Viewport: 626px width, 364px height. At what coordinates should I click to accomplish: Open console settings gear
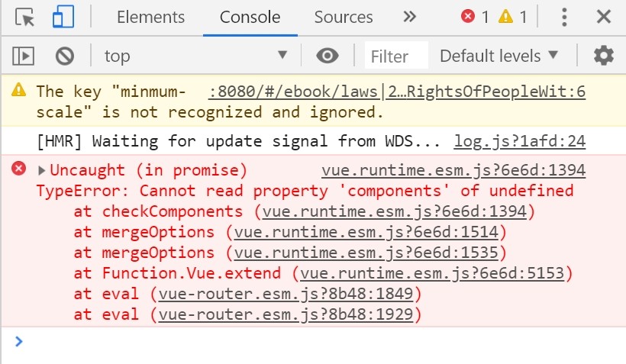pyautogui.click(x=603, y=55)
